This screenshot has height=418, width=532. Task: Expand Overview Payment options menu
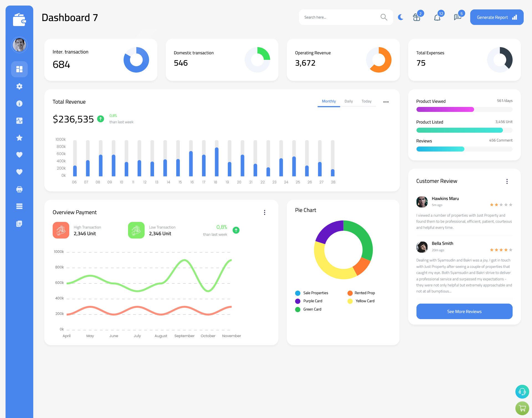(x=265, y=212)
